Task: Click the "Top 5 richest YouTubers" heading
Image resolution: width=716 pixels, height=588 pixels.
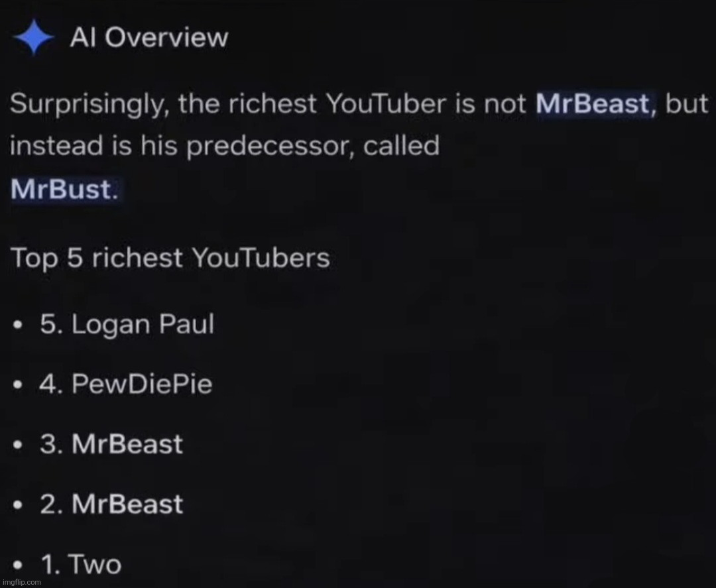Action: pyautogui.click(x=170, y=258)
